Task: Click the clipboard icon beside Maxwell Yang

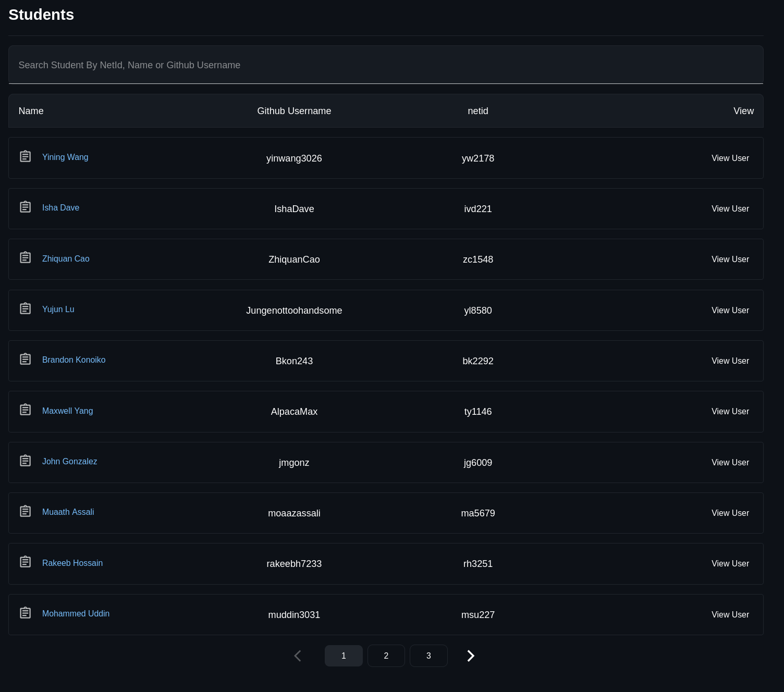Action: [26, 409]
